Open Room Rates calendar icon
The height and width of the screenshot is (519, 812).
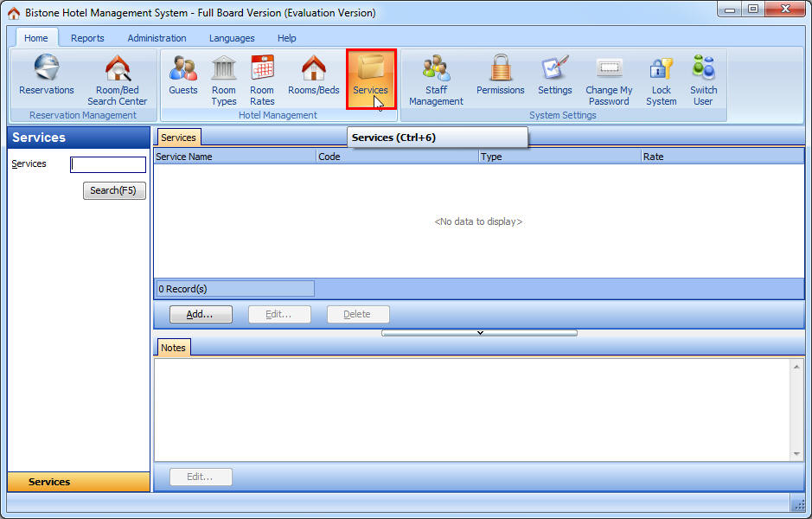tap(262, 79)
